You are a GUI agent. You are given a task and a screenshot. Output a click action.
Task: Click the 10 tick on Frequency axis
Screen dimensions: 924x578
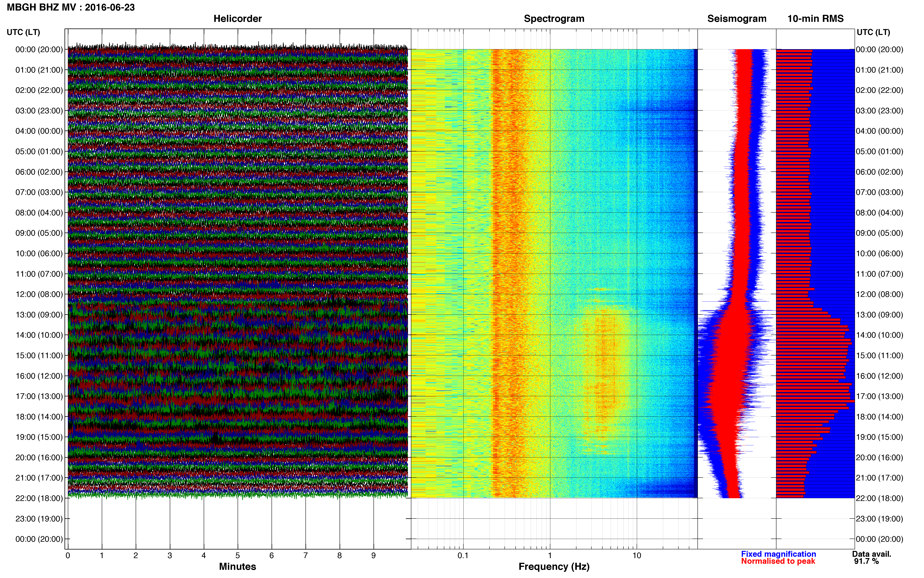coord(637,555)
